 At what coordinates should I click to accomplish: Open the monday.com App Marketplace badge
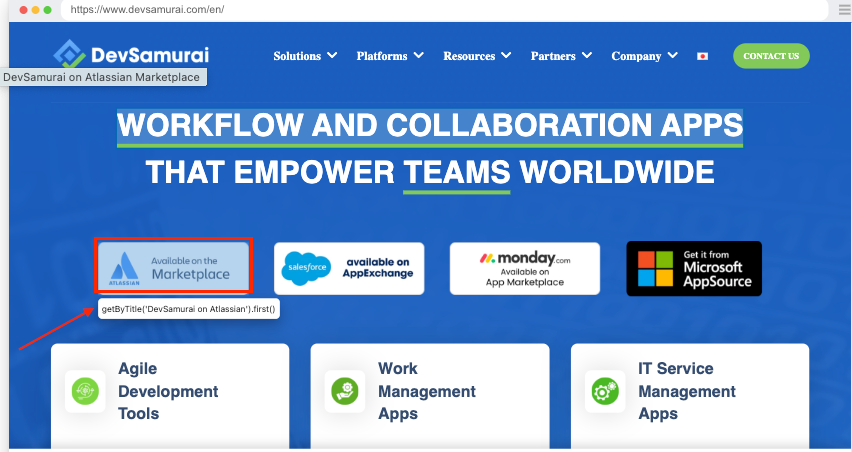524,268
